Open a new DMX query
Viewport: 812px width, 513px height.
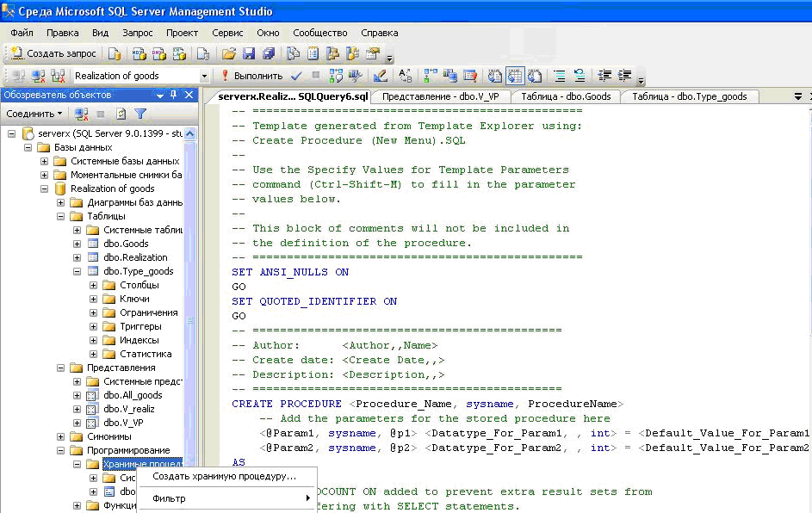tap(158, 53)
